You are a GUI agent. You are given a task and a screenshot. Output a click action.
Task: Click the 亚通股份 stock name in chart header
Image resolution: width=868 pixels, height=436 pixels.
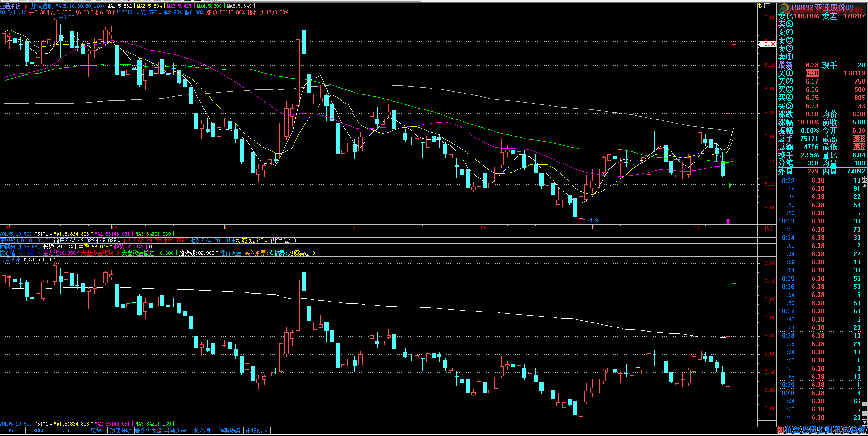[11, 6]
